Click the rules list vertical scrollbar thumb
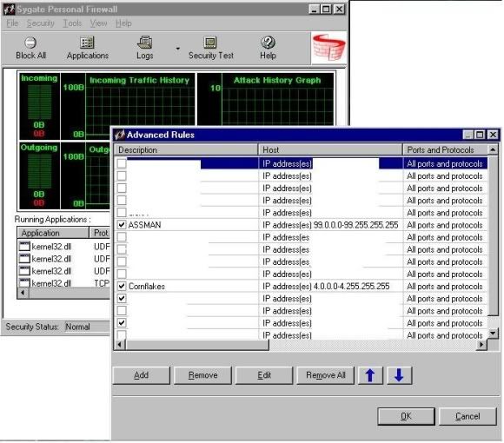Image resolution: width=504 pixels, height=443 pixels. 493,235
